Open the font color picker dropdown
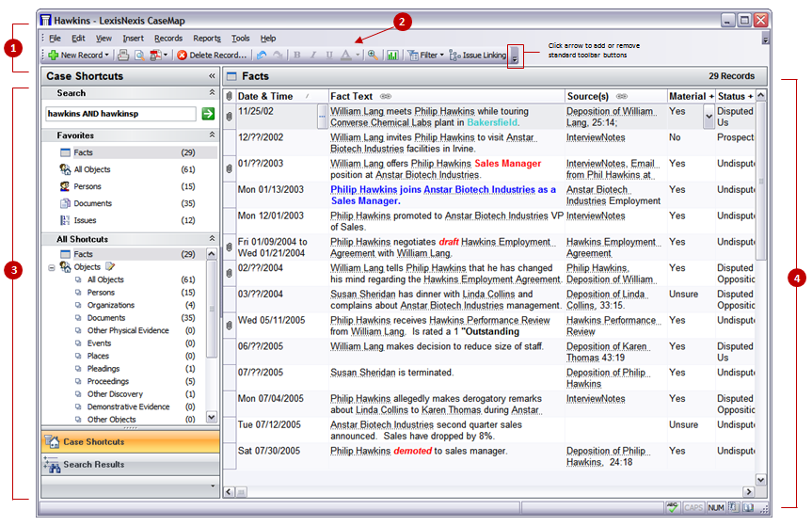Image resolution: width=812 pixels, height=526 pixels. [x=358, y=56]
